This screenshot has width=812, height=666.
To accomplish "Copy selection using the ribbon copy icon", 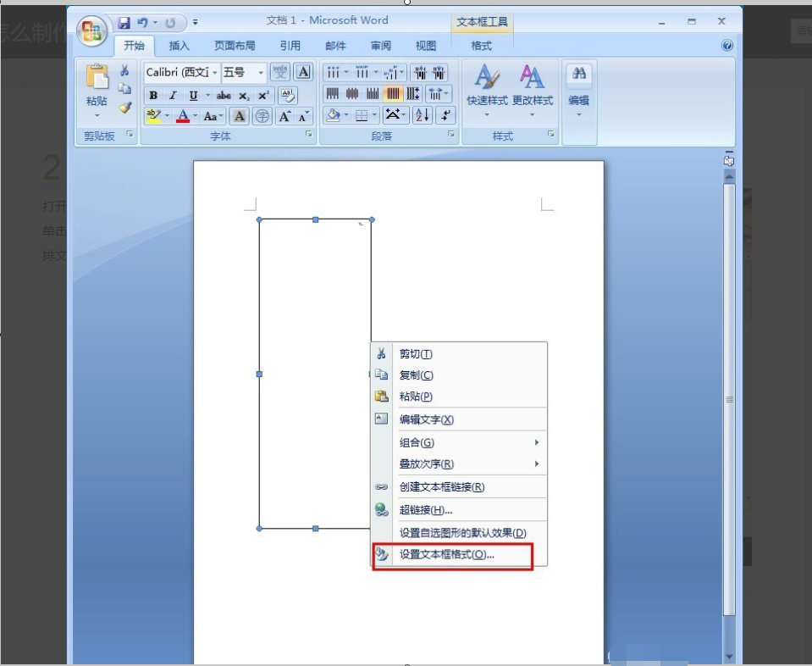I will [124, 89].
